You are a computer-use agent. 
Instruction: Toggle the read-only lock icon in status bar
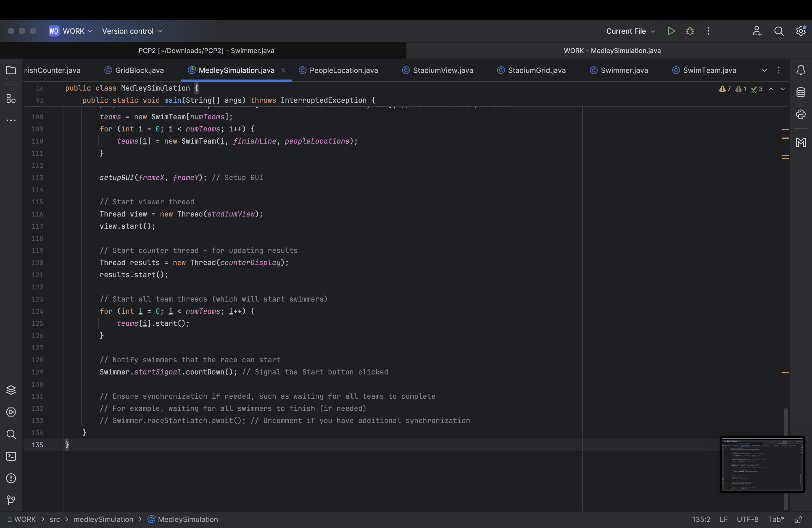[798, 519]
